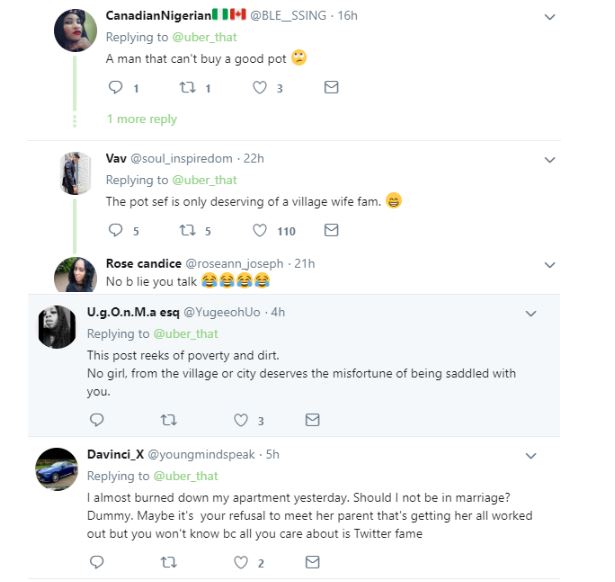Screen dimensions: 615x582
Task: Click the U.g.O.N.M.a esq avatar
Action: point(57,326)
